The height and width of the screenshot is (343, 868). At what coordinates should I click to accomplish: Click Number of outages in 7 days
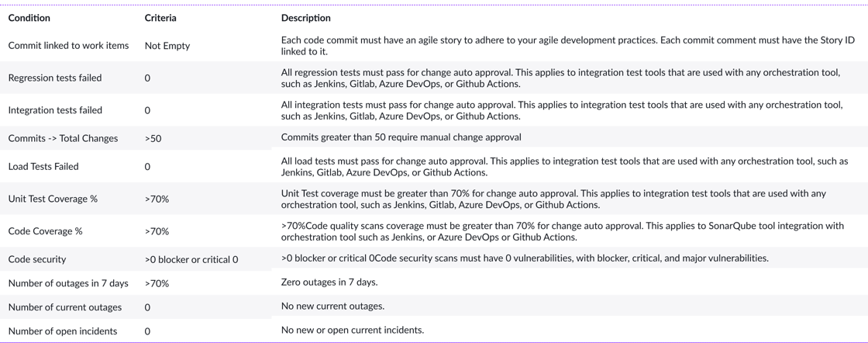[68, 283]
